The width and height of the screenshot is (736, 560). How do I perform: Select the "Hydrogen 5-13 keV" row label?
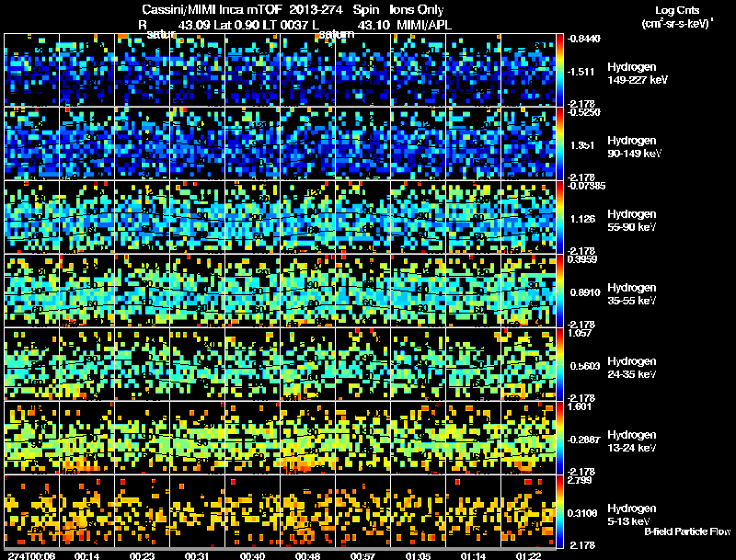632,515
